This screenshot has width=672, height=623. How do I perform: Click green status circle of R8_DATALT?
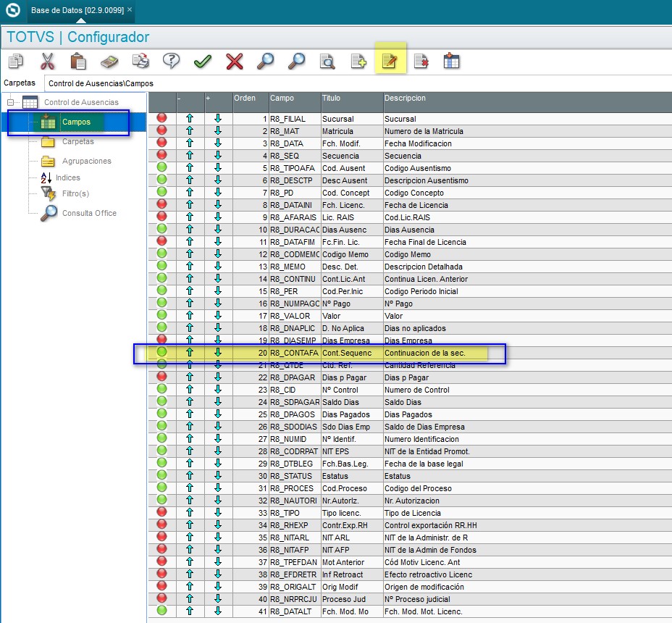(x=161, y=610)
